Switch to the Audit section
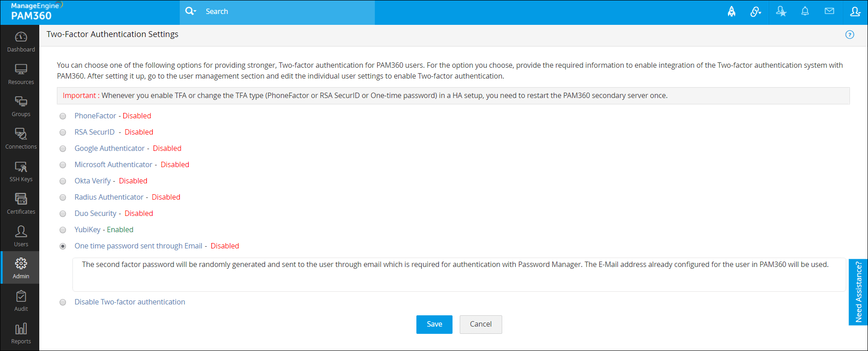 [21, 301]
